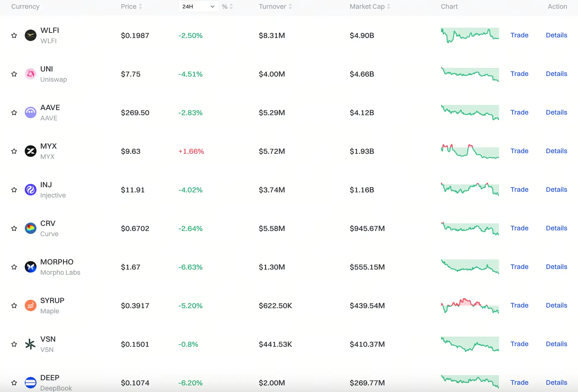The image size is (578, 392).
Task: Sort by Turnover column arrows
Action: [290, 6]
